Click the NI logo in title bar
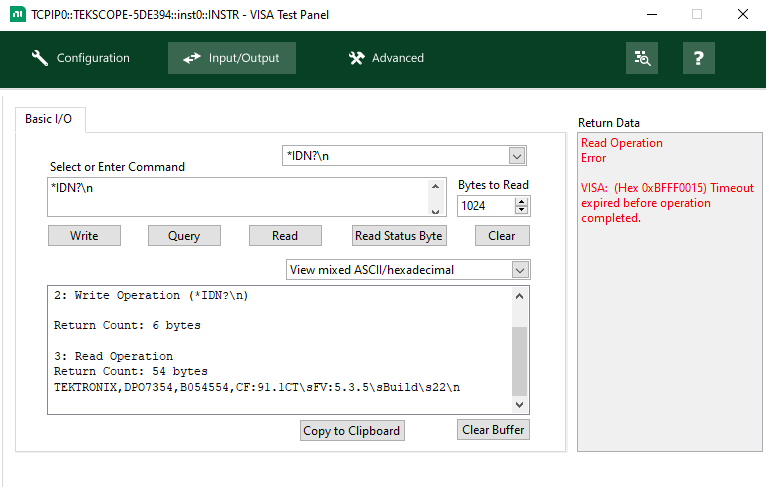 18,14
